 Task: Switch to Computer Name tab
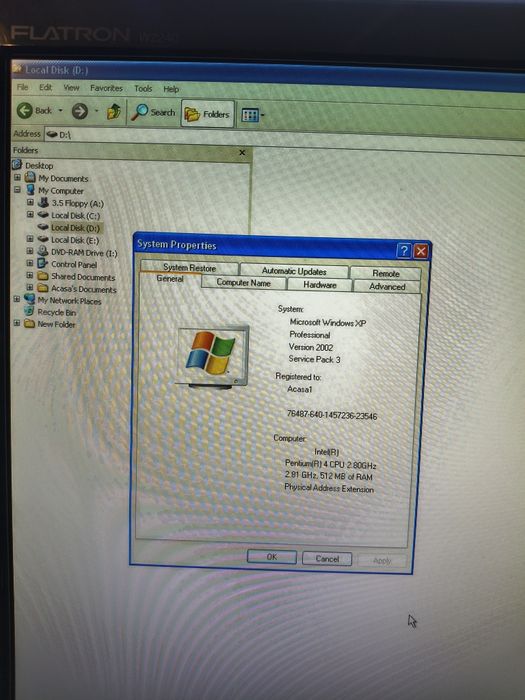click(x=243, y=283)
